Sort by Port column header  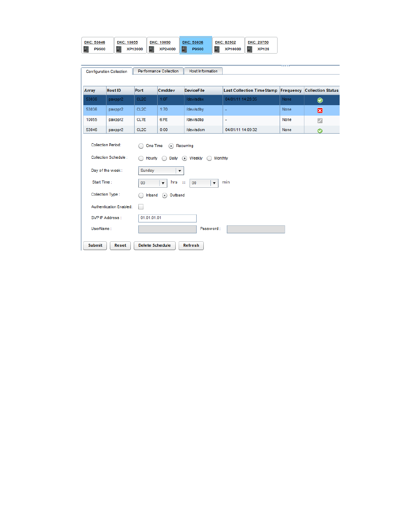[x=145, y=90]
